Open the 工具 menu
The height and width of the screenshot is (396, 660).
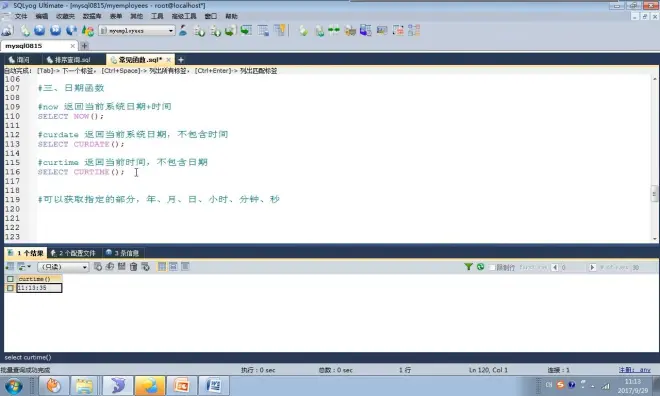[157, 16]
